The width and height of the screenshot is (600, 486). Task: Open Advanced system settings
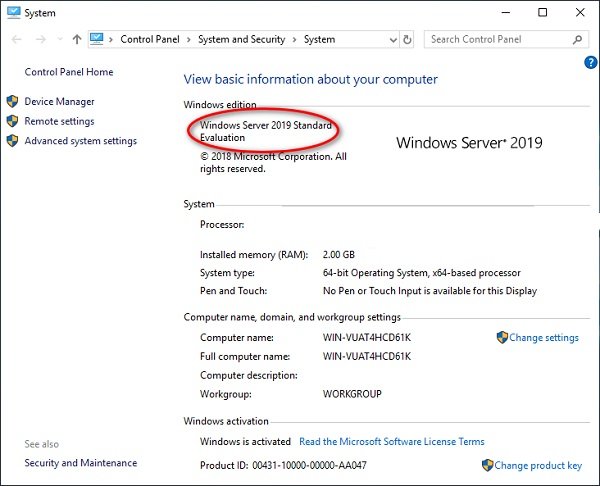[81, 141]
